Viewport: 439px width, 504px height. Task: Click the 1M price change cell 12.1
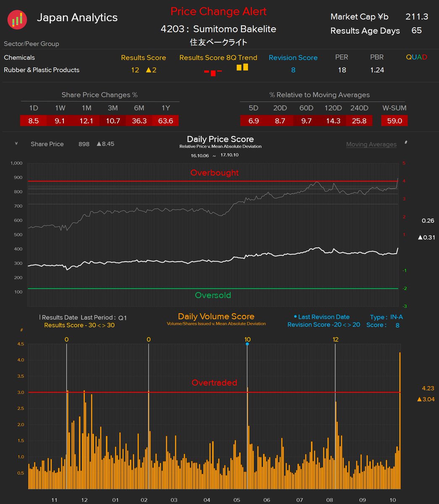click(86, 121)
